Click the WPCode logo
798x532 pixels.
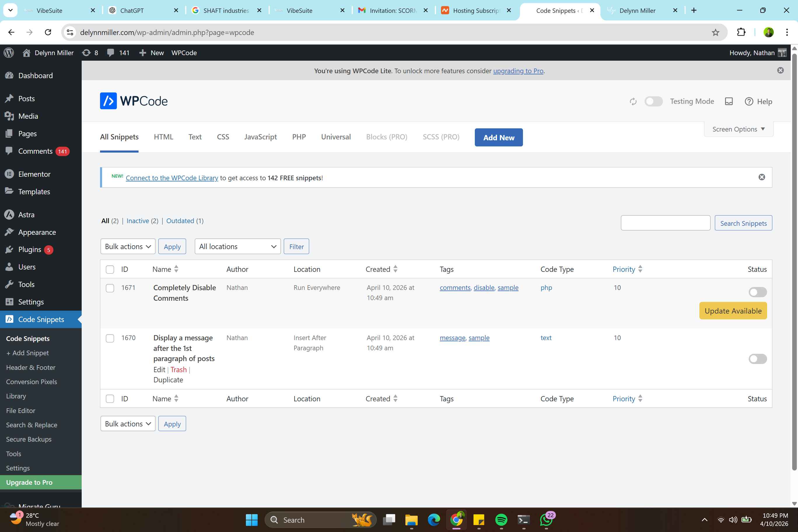click(134, 101)
